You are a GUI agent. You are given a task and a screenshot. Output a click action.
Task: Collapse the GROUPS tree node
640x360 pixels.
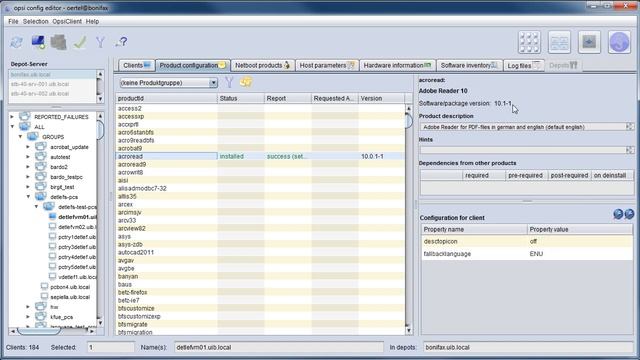(x=20, y=137)
